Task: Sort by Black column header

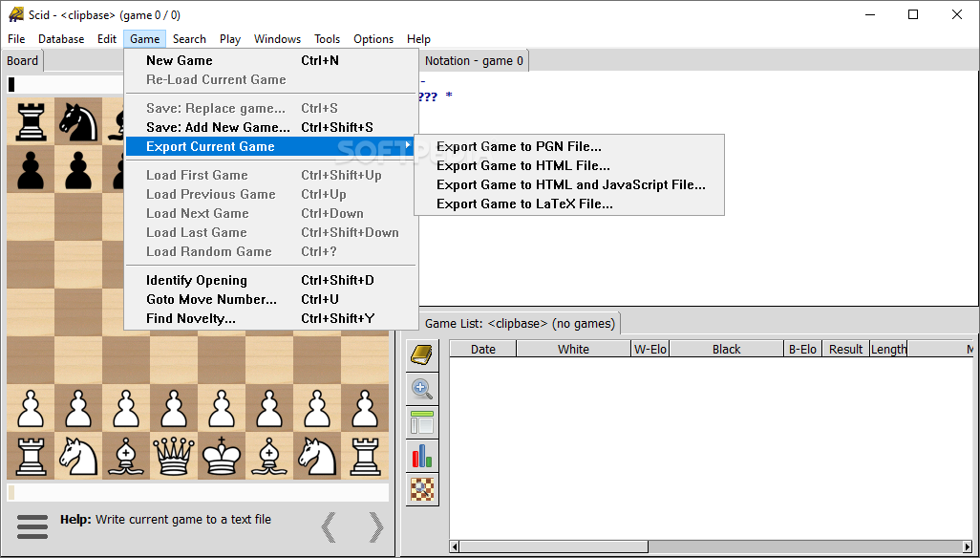Action: 726,350
